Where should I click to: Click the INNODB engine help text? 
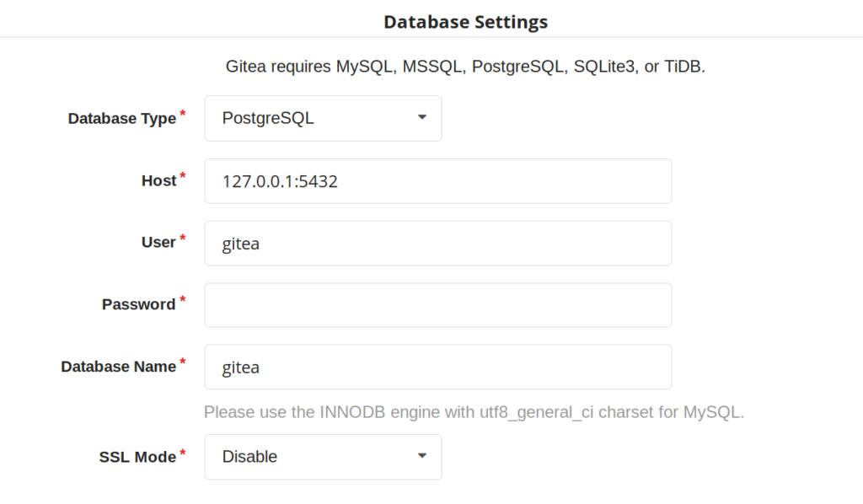(x=474, y=412)
